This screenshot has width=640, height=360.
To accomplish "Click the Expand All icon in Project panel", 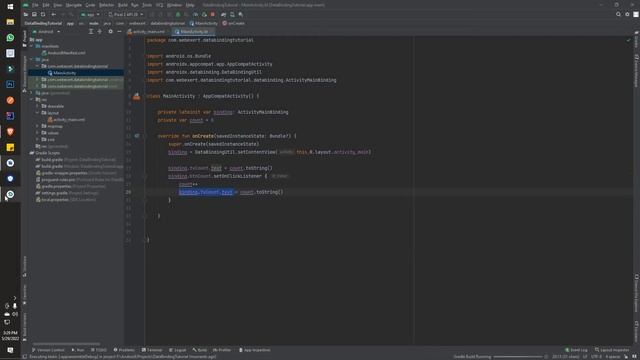I will coord(91,31).
